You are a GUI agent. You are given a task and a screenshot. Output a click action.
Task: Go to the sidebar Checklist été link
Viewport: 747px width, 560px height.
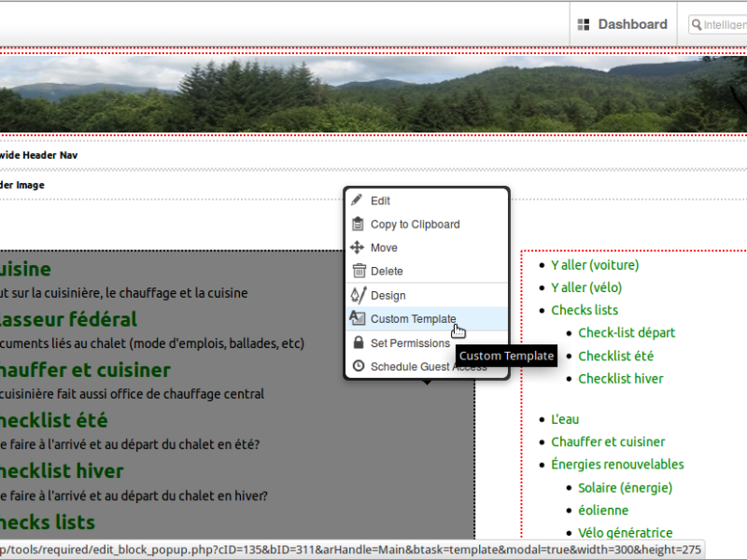point(616,356)
